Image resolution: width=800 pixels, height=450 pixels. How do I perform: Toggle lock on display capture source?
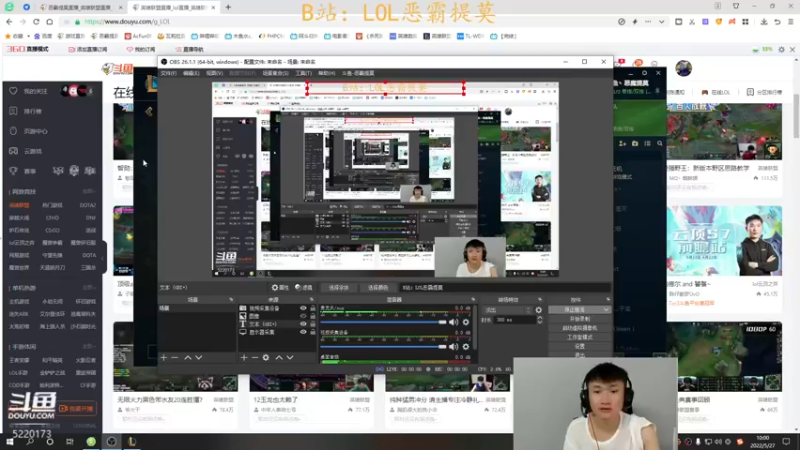tap(313, 332)
